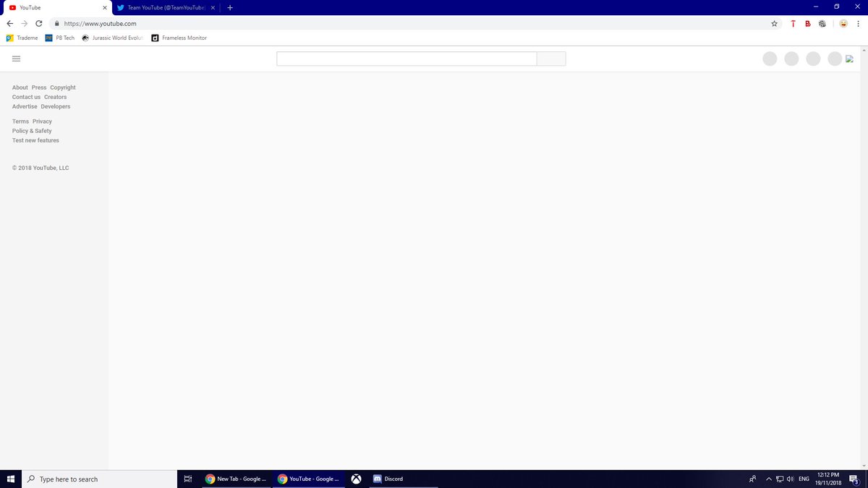
Task: Go back with the browser back arrow
Action: pos(9,23)
